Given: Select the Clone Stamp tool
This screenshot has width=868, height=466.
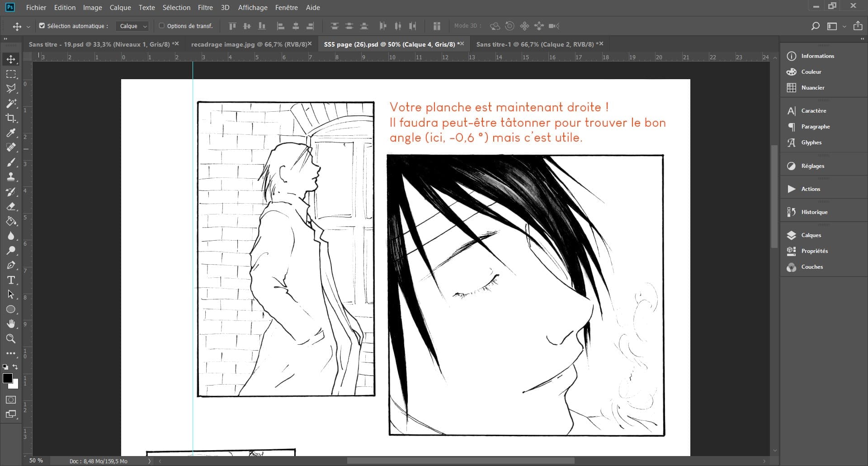Looking at the screenshot, I should click(x=11, y=177).
